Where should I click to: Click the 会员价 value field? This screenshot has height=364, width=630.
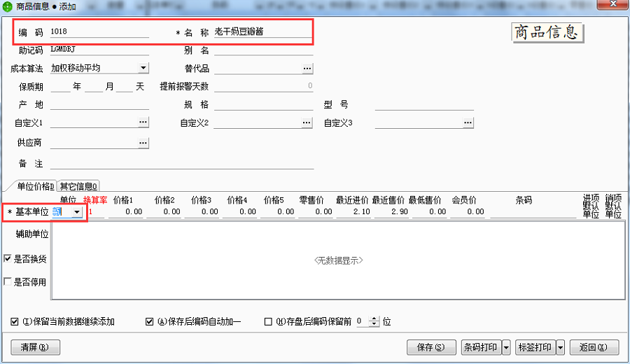pos(468,211)
